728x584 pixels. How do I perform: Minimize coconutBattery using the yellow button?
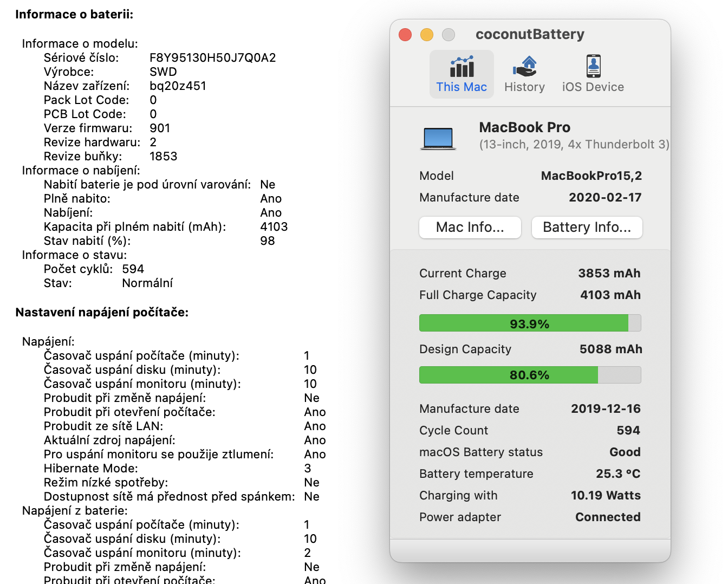[x=427, y=35]
